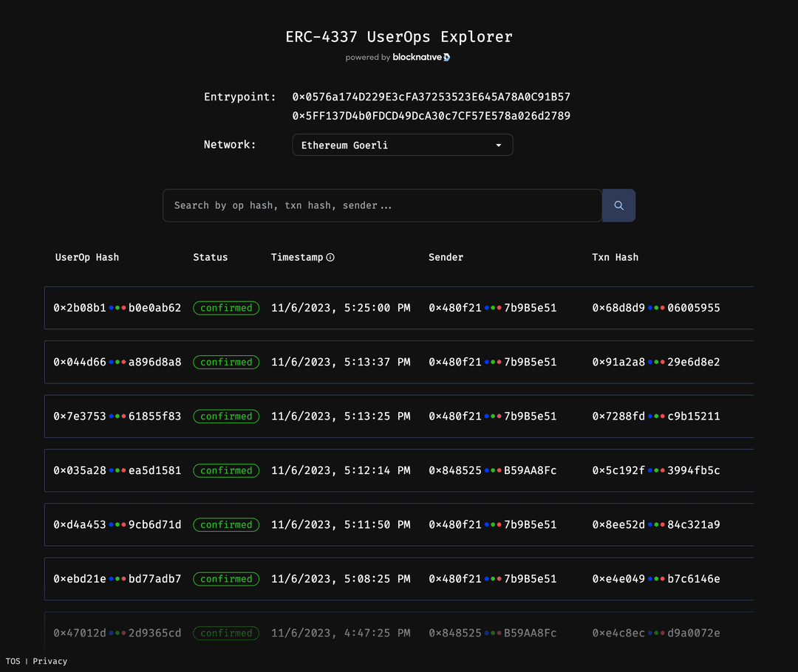Click entrypoint address 0x5FF137D4b0FD…

click(431, 116)
